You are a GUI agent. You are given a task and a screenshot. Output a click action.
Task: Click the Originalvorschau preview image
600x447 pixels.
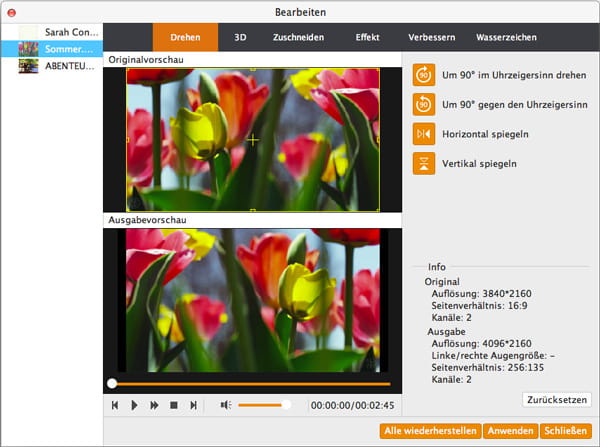point(253,140)
